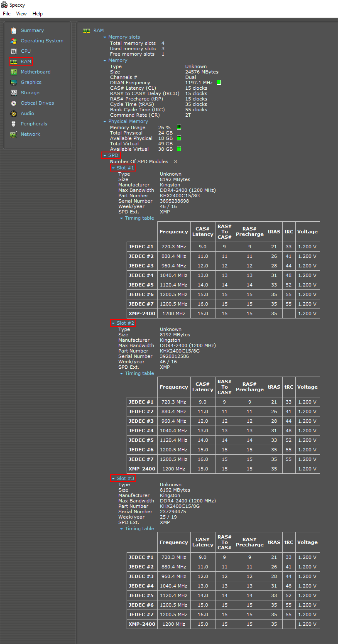Click the Speccy app icon in title bar
This screenshot has width=338, height=644.
click(x=4, y=5)
